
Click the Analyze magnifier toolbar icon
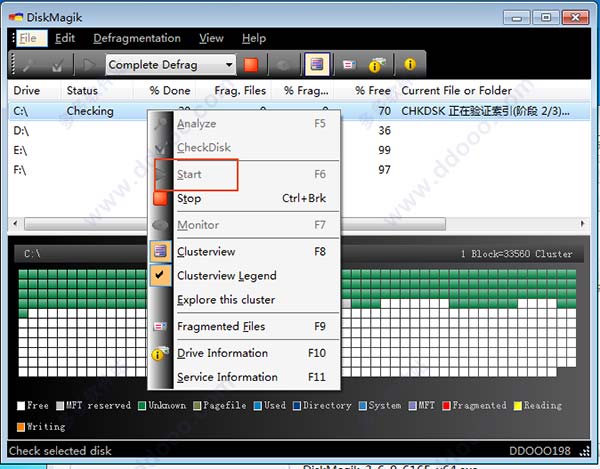[x=29, y=65]
